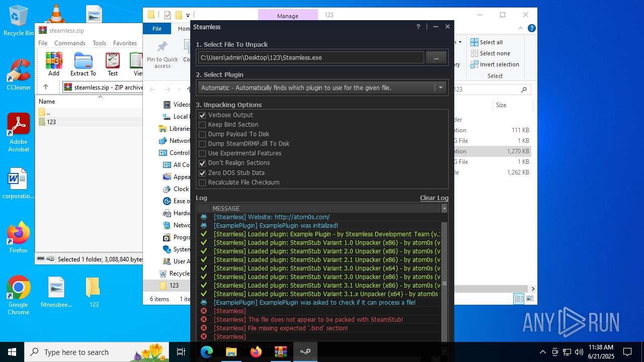Click Select none in Explorer ribbon
Image resolution: width=644 pixels, height=362 pixels.
[x=490, y=53]
